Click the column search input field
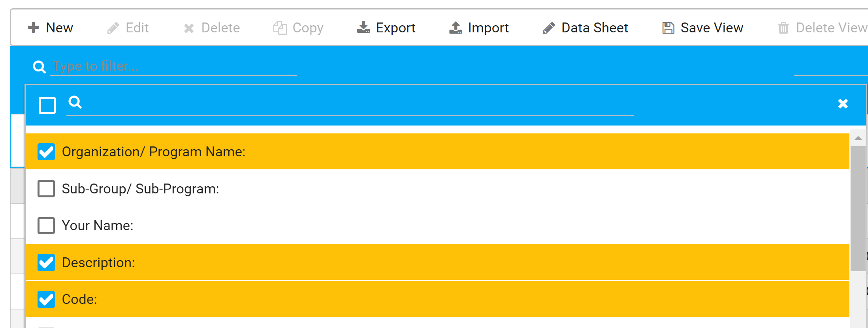Image resolution: width=868 pixels, height=328 pixels. pyautogui.click(x=356, y=104)
